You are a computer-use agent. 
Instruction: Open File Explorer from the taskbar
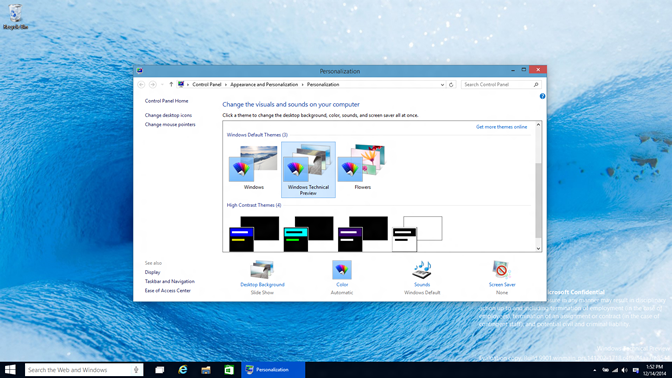206,370
